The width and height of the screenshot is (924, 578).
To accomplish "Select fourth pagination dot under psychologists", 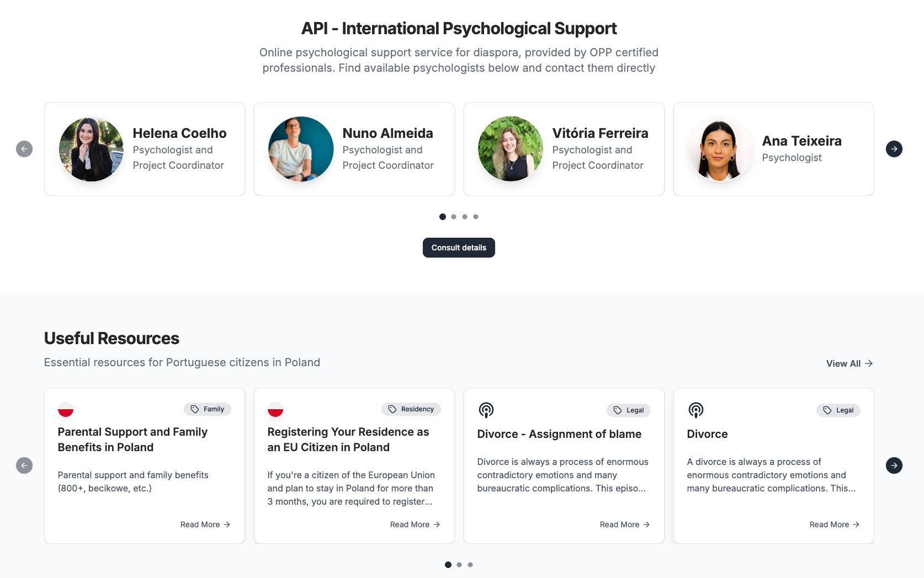I will click(x=476, y=217).
